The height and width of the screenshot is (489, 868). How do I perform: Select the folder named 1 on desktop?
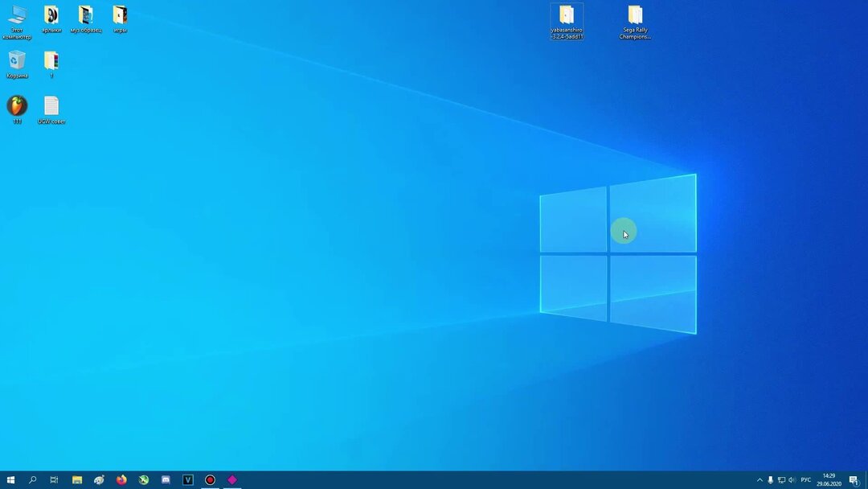51,65
